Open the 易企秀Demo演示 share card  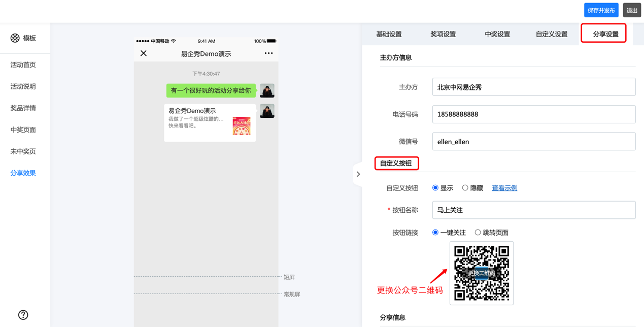coord(210,123)
